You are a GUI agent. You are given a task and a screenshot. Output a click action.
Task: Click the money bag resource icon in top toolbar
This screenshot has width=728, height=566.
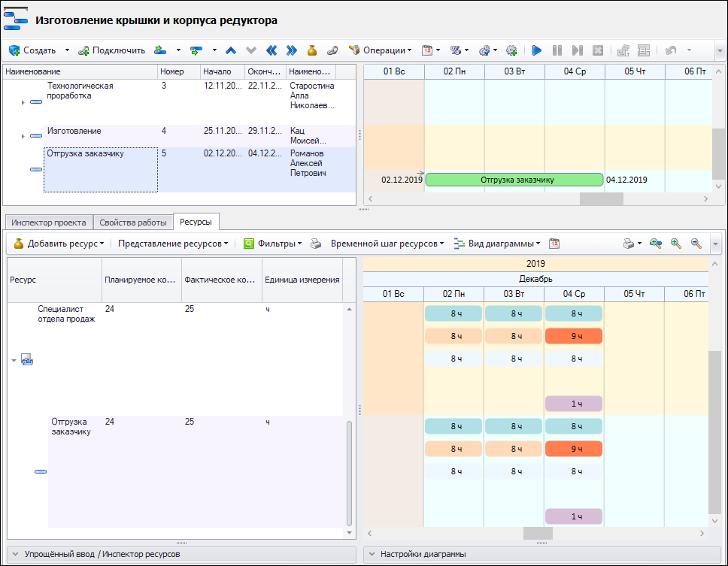312,50
